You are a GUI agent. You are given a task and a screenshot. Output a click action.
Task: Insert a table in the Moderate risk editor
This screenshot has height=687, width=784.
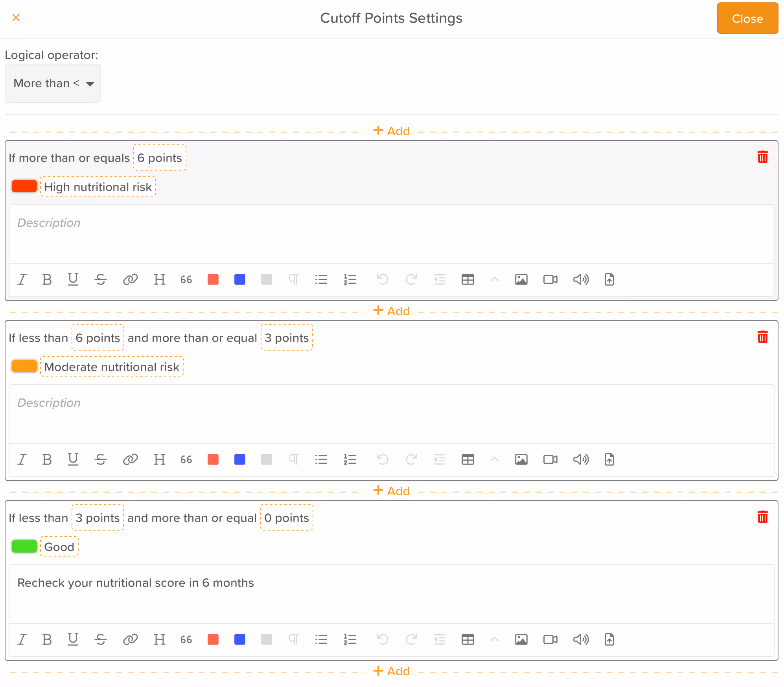click(x=468, y=459)
